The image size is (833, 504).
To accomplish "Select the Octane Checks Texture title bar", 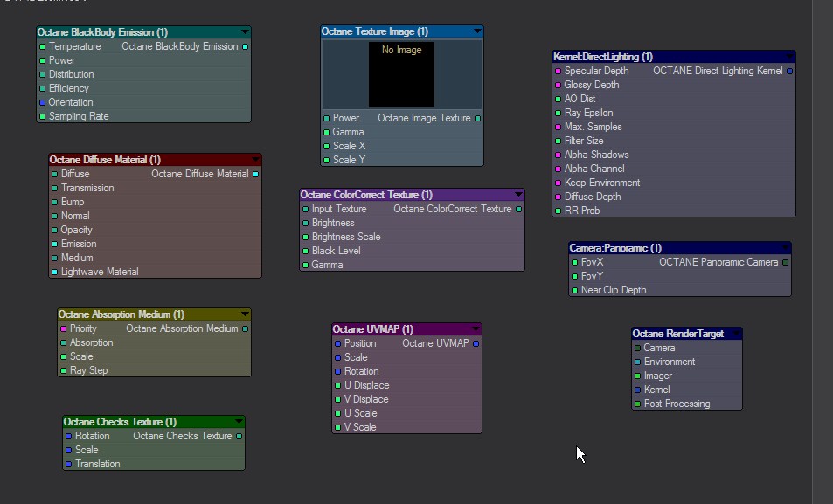I will point(154,421).
